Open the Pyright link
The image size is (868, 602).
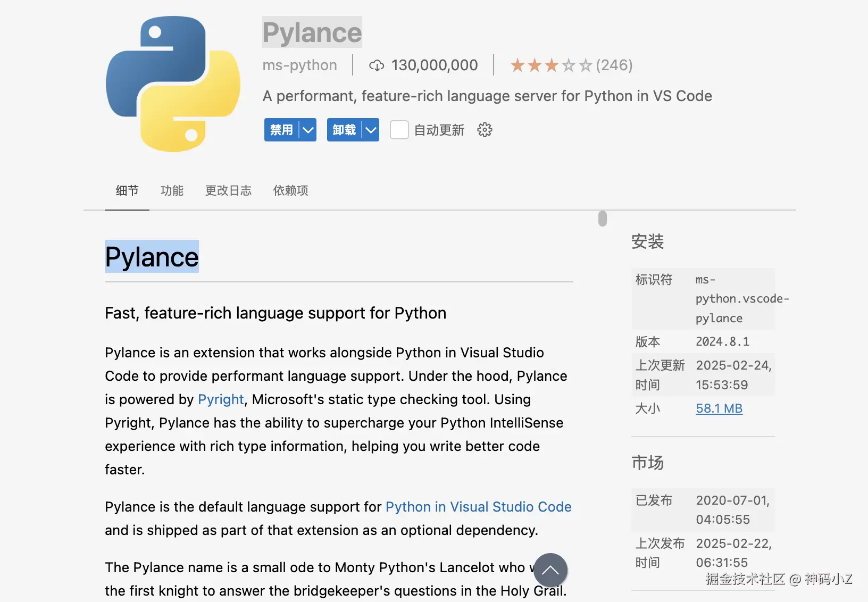point(221,399)
